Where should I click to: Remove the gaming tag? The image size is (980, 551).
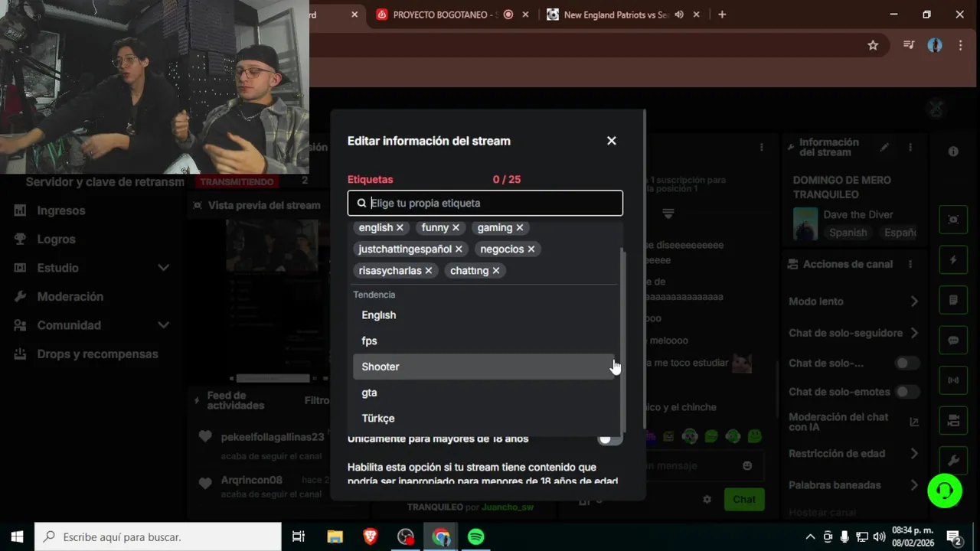coord(520,227)
